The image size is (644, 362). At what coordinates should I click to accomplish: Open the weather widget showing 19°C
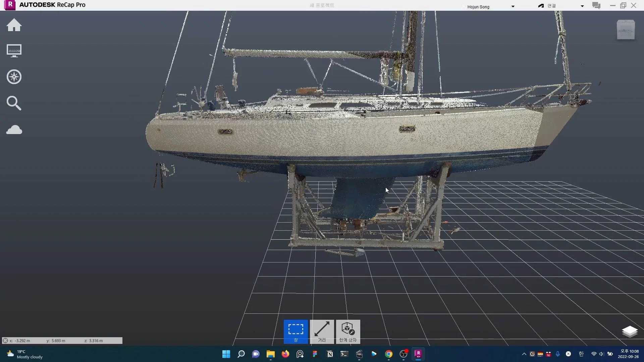pos(25,354)
